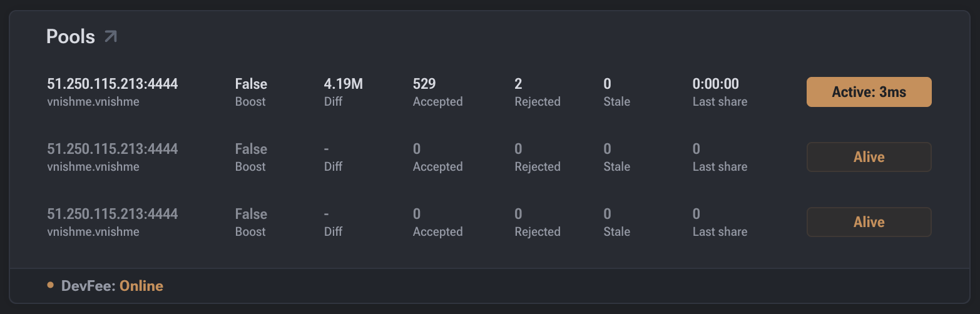Click the third pool's Boost False value
The height and width of the screenshot is (314, 980).
[251, 214]
